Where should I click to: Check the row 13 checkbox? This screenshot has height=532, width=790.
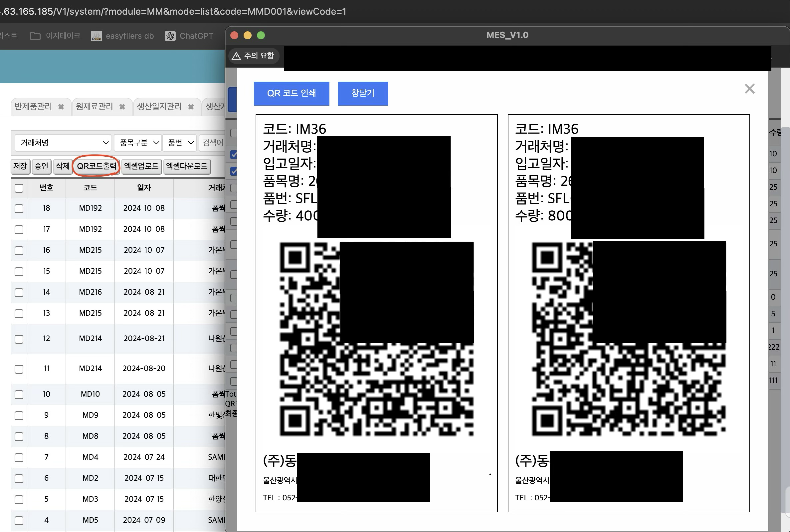(x=19, y=313)
